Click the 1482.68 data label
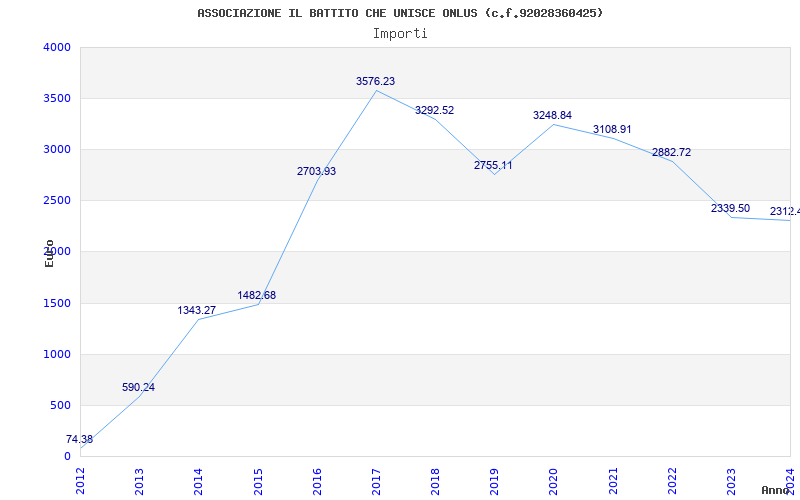This screenshot has width=800, height=500. click(x=257, y=295)
